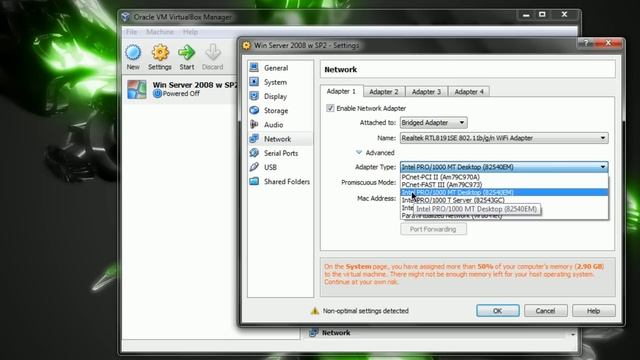
Task: Close the Adapter Type dropdown arrow
Action: pyautogui.click(x=603, y=167)
